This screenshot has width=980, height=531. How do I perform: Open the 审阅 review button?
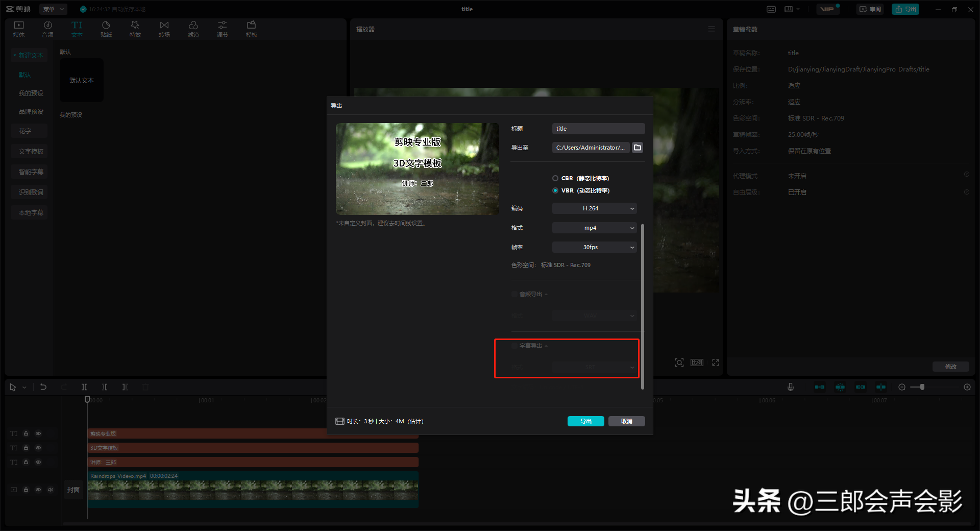click(870, 9)
